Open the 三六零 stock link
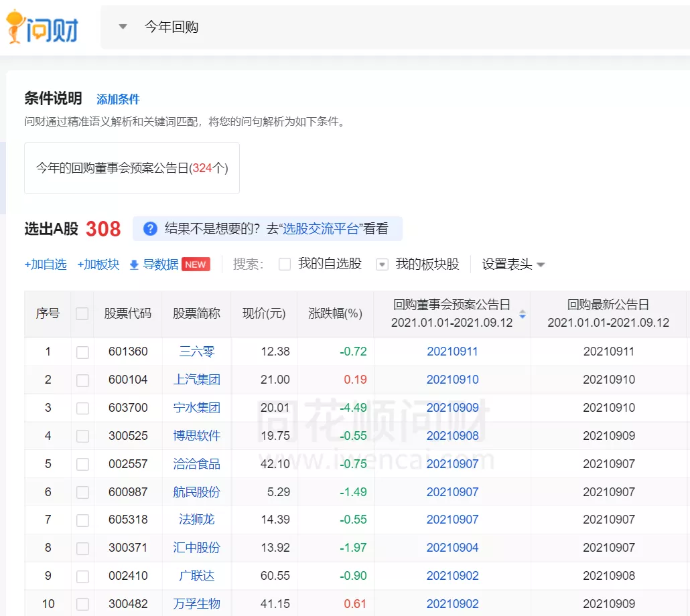 [x=197, y=352]
